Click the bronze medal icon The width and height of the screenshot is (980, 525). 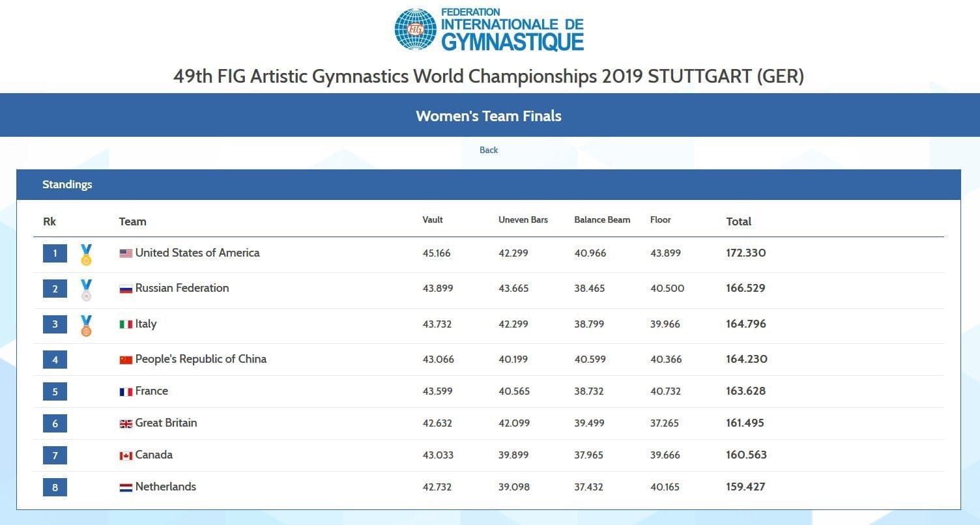pos(86,326)
